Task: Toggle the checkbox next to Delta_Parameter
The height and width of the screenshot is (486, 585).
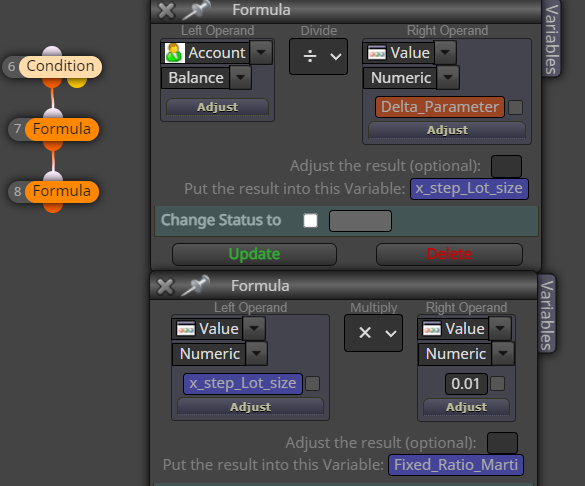Action: pyautogui.click(x=515, y=107)
